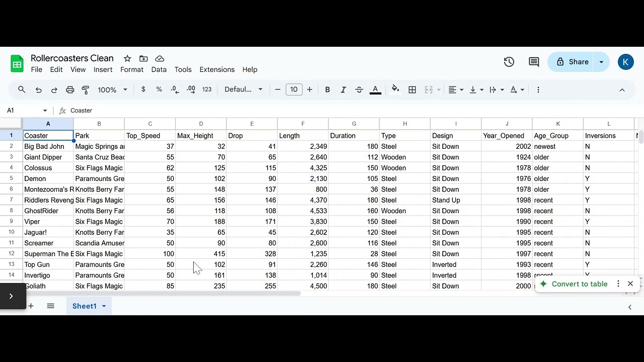Toggle bold formatting

[x=328, y=89]
